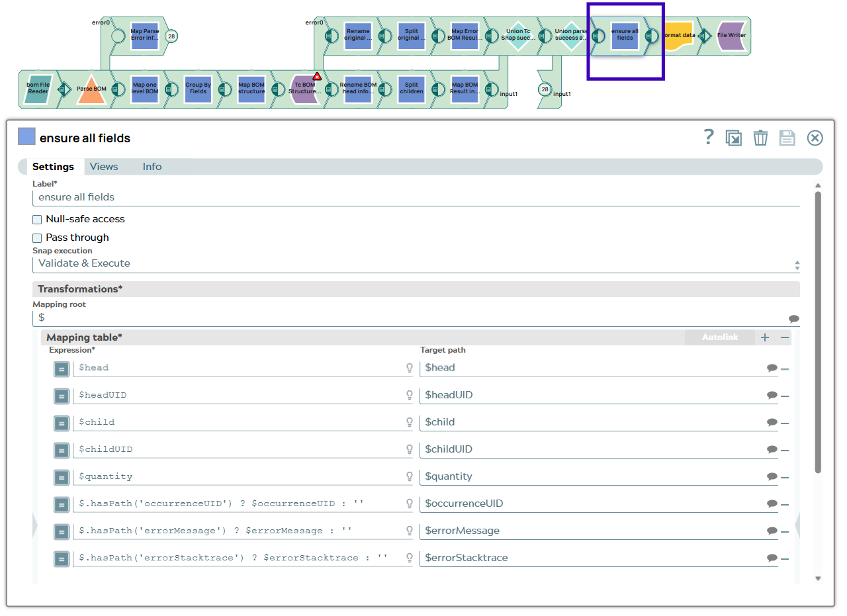The image size is (847, 616).
Task: Switch to the Views tab
Action: [x=104, y=167]
